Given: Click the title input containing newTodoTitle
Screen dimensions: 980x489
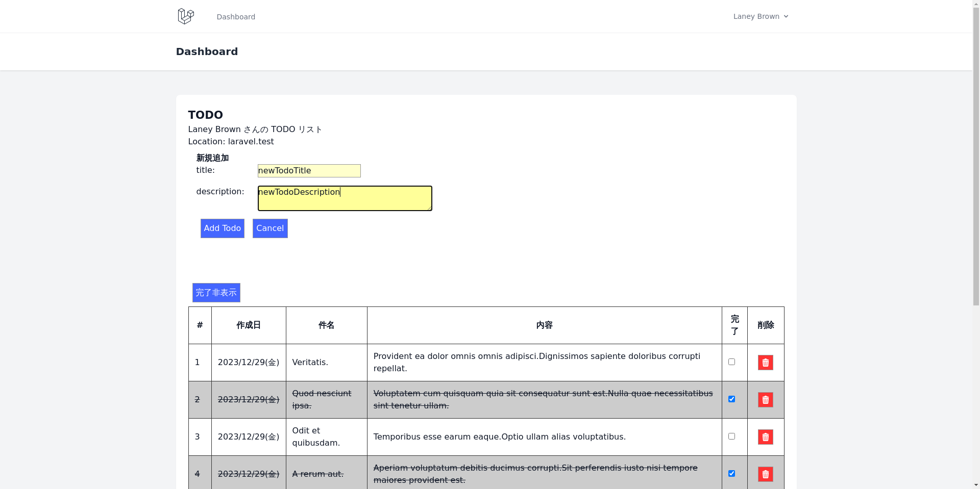Looking at the screenshot, I should click(x=309, y=170).
